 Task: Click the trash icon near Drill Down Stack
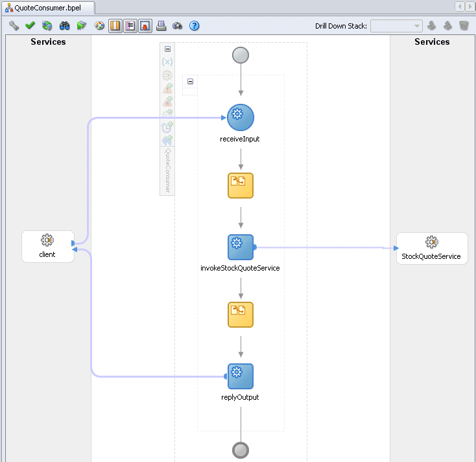(x=464, y=26)
